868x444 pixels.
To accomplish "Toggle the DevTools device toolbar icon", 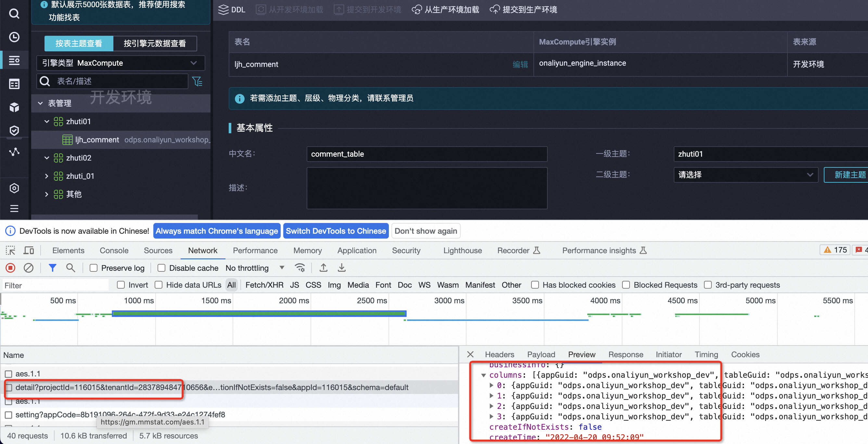I will click(x=29, y=251).
